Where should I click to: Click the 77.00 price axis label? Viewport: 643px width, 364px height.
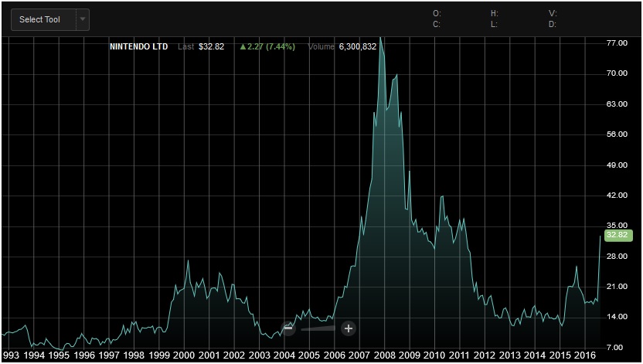pyautogui.click(x=617, y=43)
